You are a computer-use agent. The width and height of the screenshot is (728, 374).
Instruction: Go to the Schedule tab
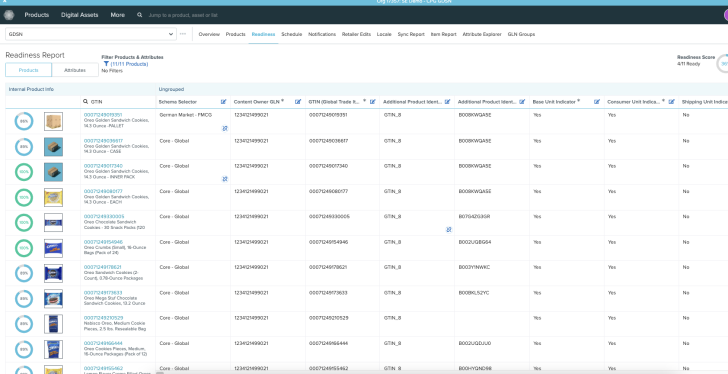pyautogui.click(x=292, y=34)
